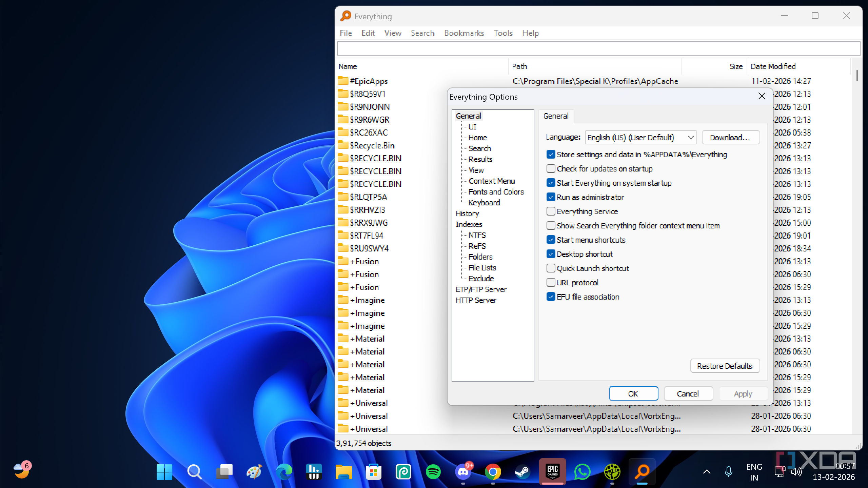
Task: Select NTFS under Indexes
Action: (x=477, y=235)
